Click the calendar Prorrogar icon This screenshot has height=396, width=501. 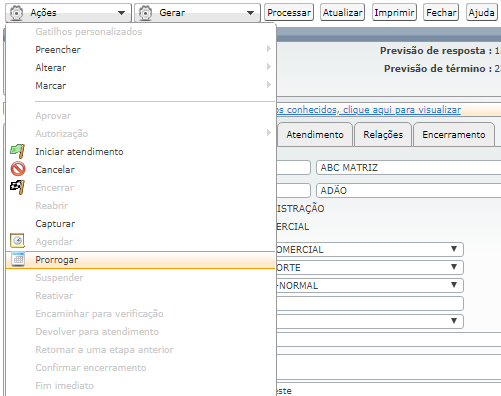coord(18,259)
